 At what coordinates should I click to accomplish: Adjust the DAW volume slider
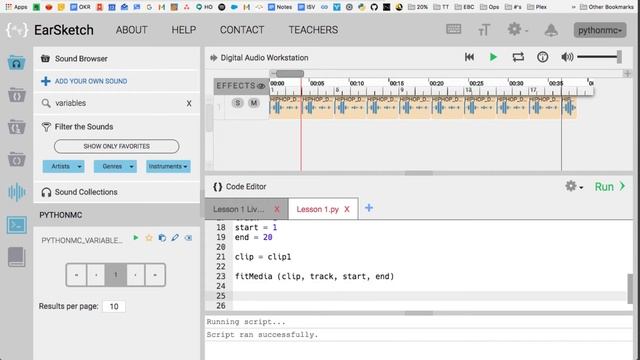599,57
